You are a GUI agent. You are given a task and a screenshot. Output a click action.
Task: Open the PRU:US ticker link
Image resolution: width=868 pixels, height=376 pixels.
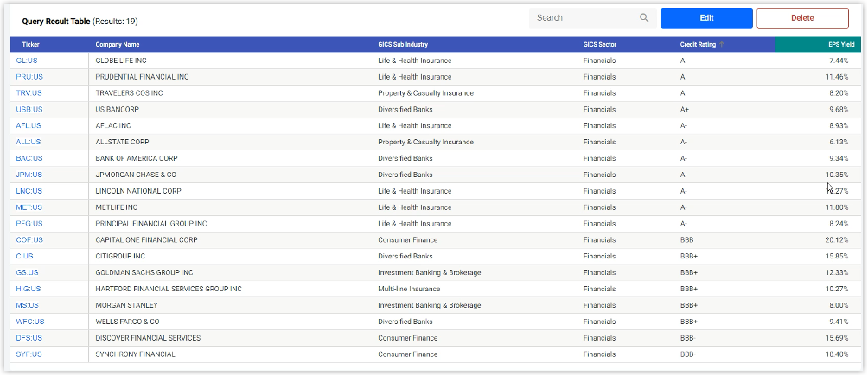[x=29, y=77]
